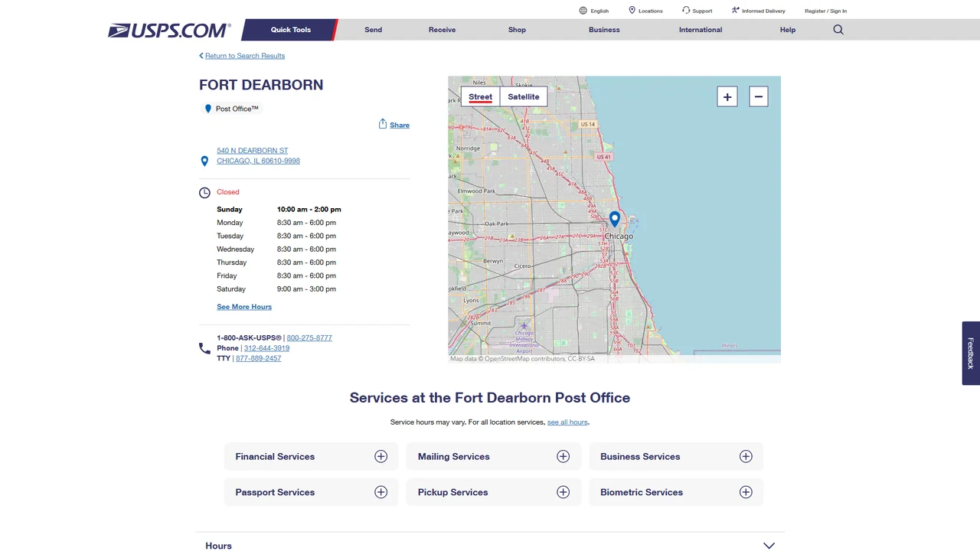Click the Share upload icon

click(383, 124)
